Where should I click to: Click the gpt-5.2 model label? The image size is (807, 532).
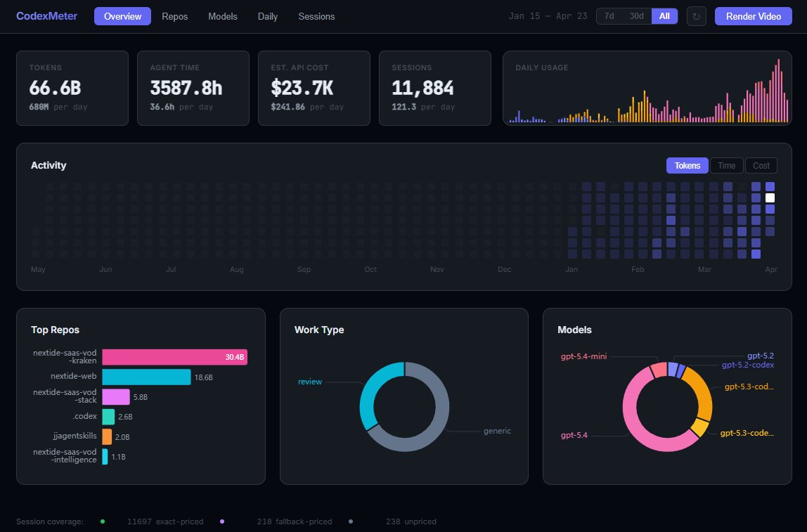click(x=760, y=356)
